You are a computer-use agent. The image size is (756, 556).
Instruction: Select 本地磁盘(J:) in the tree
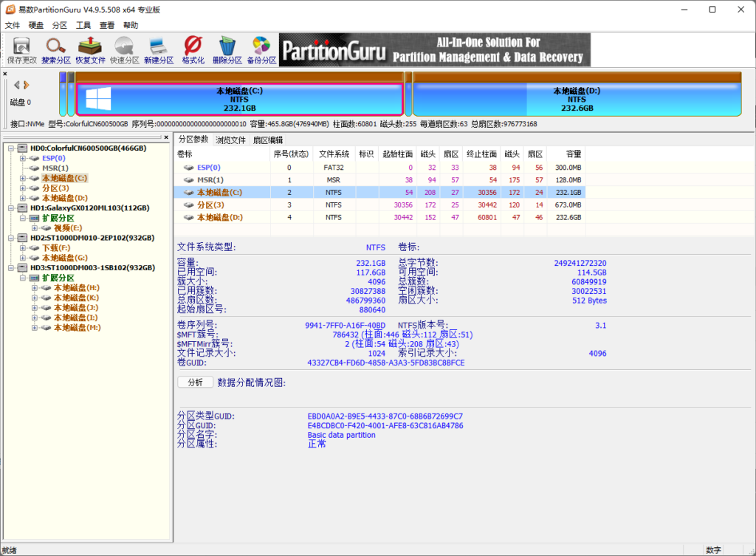(76, 308)
